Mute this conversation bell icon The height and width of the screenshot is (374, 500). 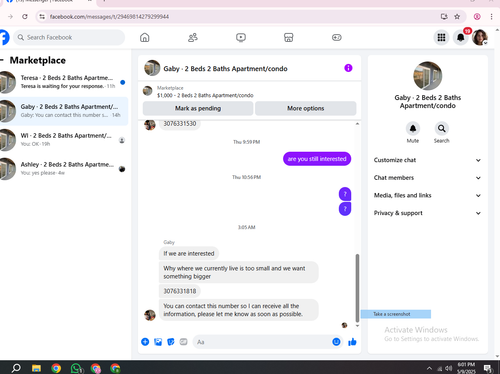[413, 129]
